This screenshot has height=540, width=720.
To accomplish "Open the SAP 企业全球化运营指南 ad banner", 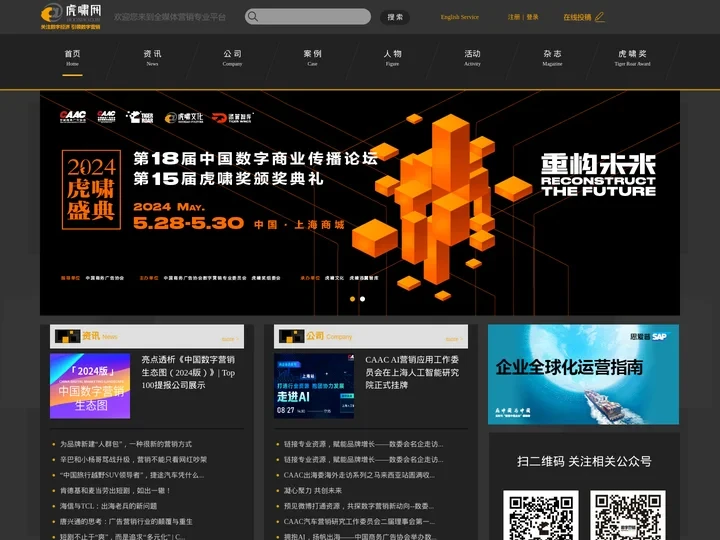I will [x=583, y=374].
